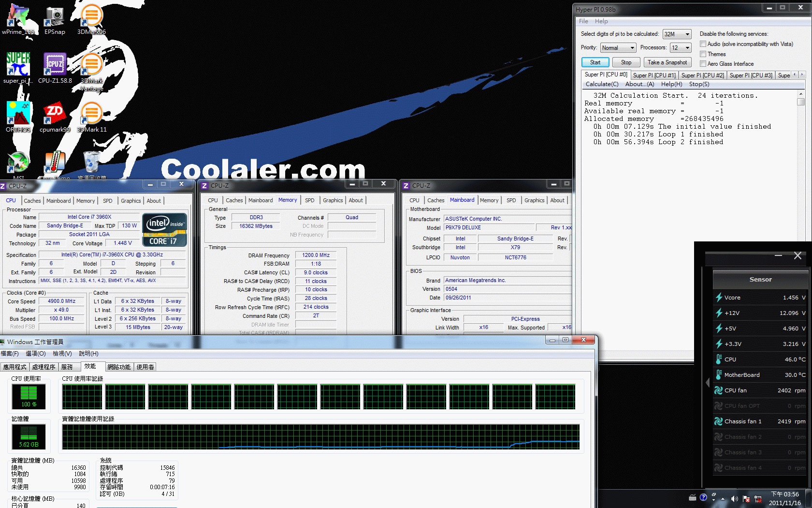
Task: Click Calculate(C) in Super PI
Action: [602, 84]
